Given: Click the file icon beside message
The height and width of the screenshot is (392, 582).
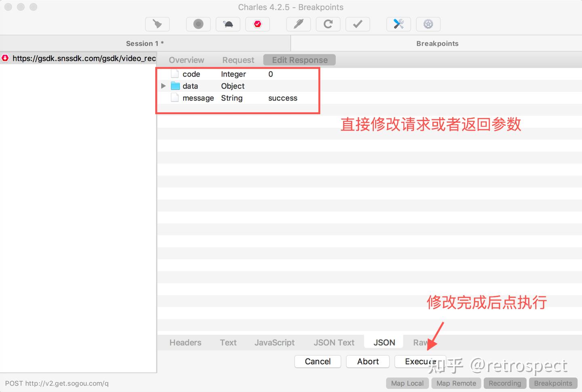Looking at the screenshot, I should coord(175,98).
